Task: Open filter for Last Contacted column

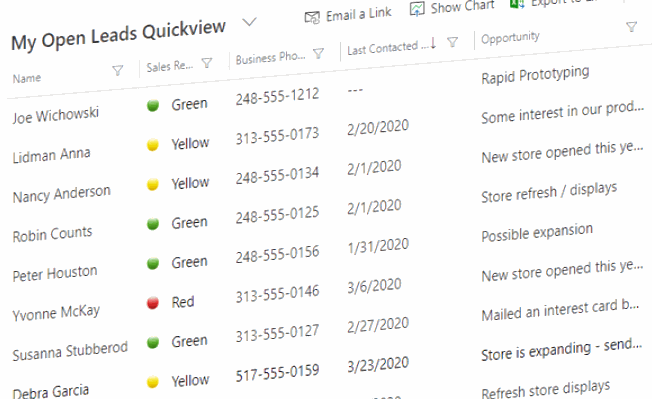Action: 452,42
